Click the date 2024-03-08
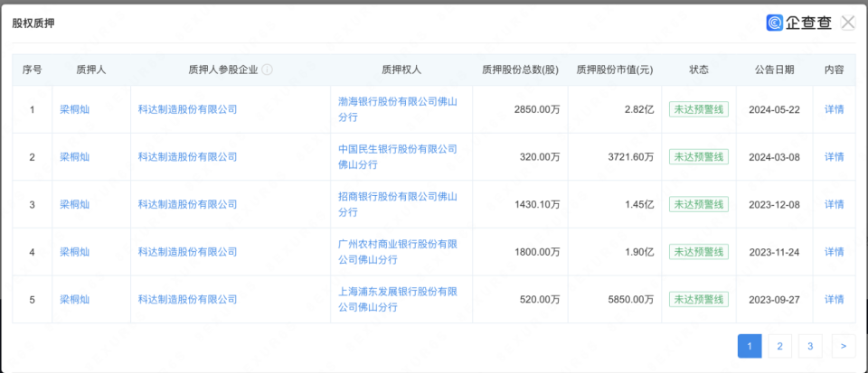 (774, 157)
